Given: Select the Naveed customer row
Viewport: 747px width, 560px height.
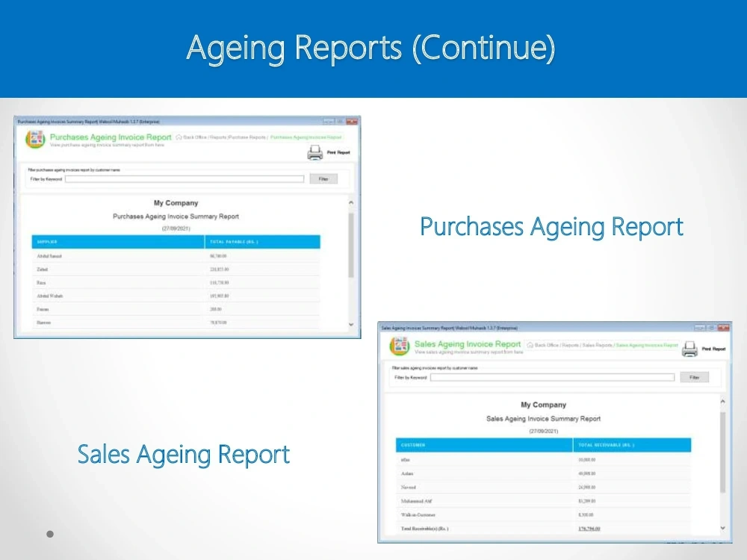Looking at the screenshot, I should 543,488.
